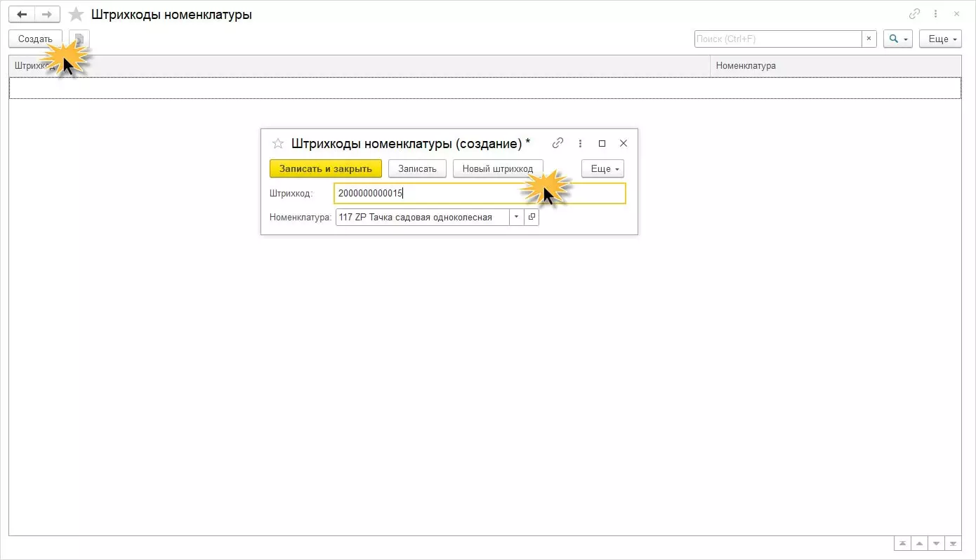This screenshot has height=560, width=976.
Task: Click into the Штрихкод input field
Action: coord(480,193)
